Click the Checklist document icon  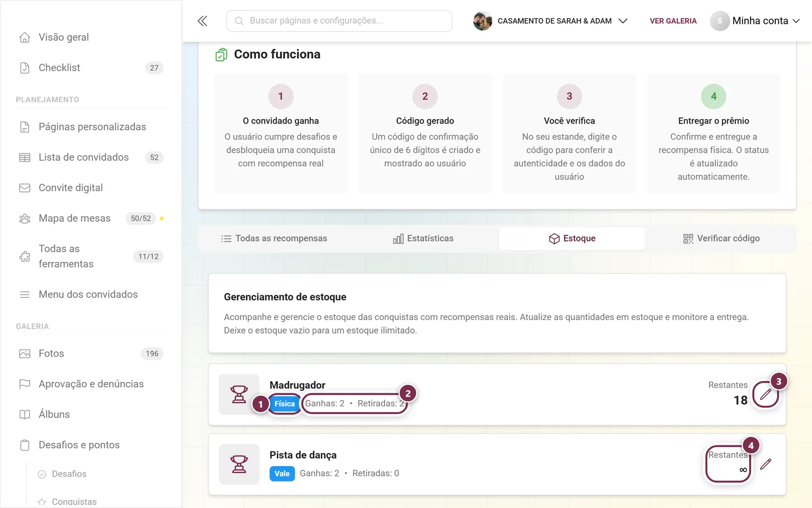[x=25, y=68]
